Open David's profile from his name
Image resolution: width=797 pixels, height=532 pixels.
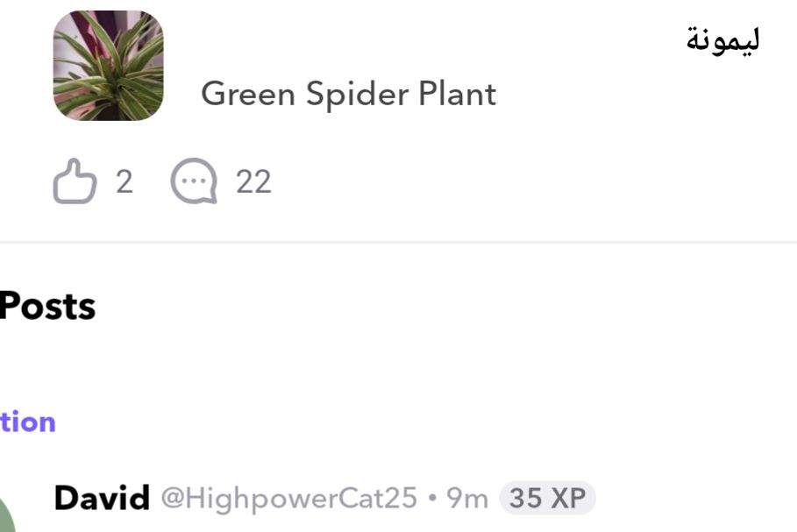point(102,498)
